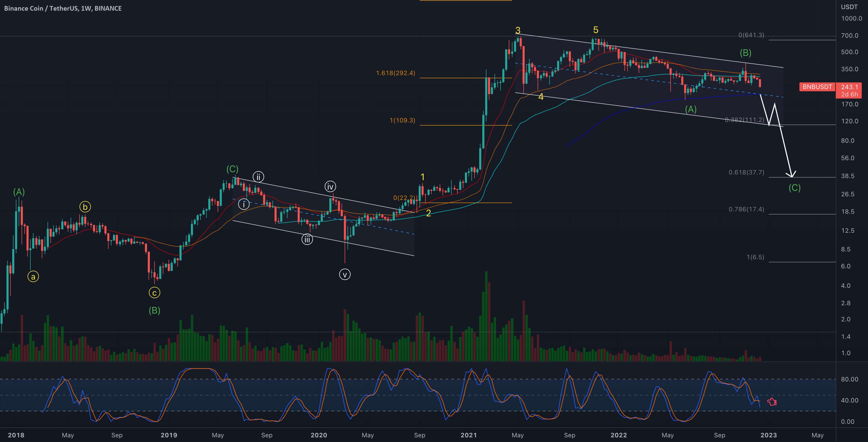Click the white projection arrowhead near 0.618 level
The height and width of the screenshot is (442, 868).
tap(791, 174)
